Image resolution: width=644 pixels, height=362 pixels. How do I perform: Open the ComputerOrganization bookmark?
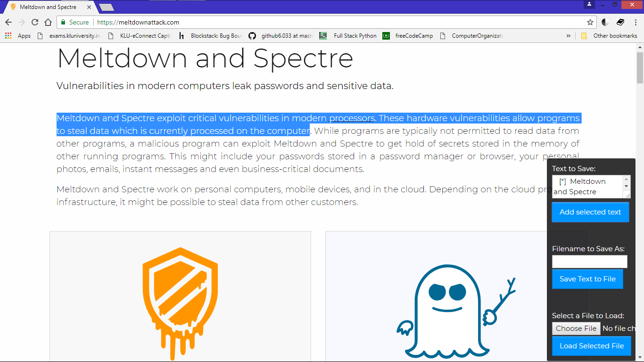(x=471, y=35)
